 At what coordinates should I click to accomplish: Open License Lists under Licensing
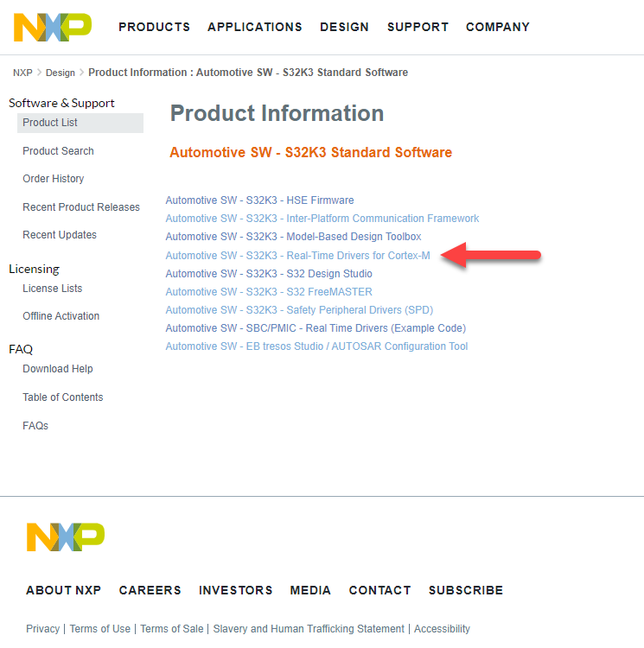(x=53, y=289)
